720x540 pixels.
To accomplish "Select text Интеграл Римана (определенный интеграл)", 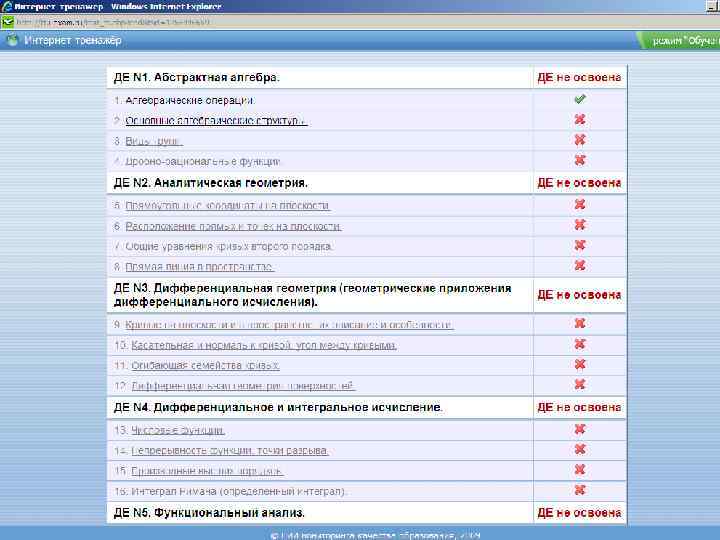I will pos(238,491).
